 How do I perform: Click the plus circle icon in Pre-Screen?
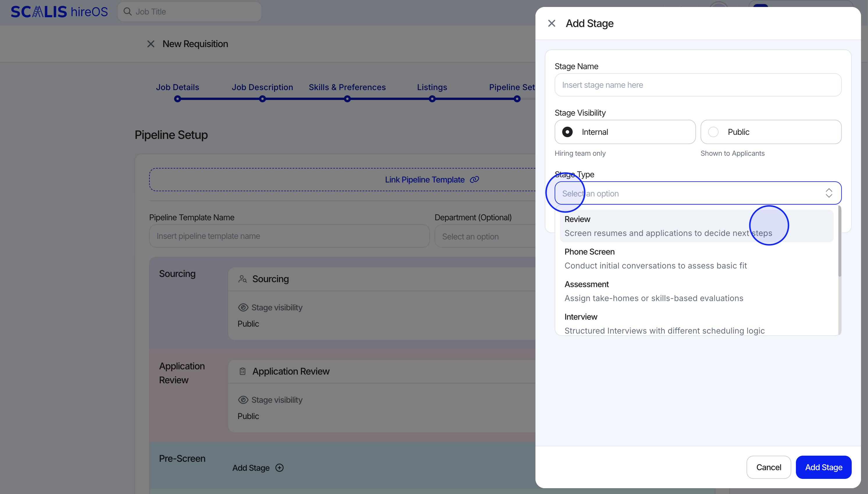[x=279, y=468]
